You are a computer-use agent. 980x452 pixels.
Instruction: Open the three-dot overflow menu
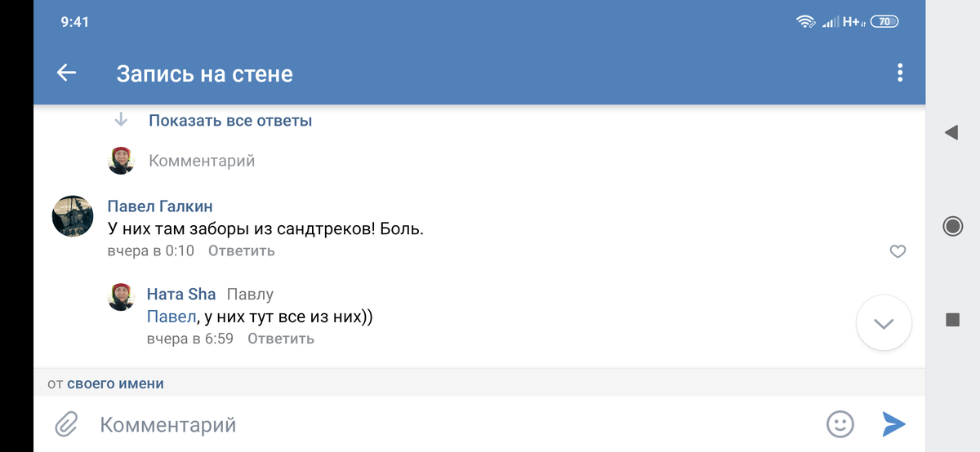(x=899, y=73)
